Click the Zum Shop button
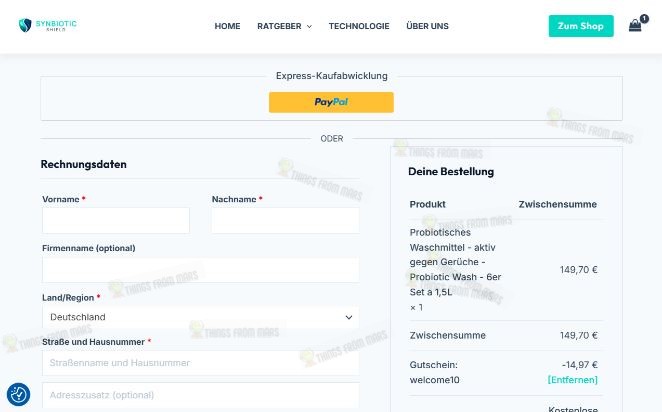The height and width of the screenshot is (412, 662). pyautogui.click(x=581, y=26)
